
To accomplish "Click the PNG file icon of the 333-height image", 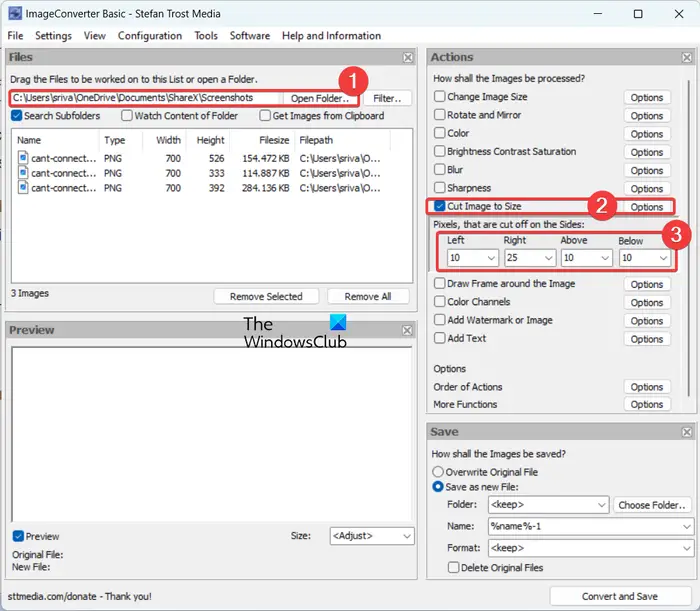I will pos(23,173).
